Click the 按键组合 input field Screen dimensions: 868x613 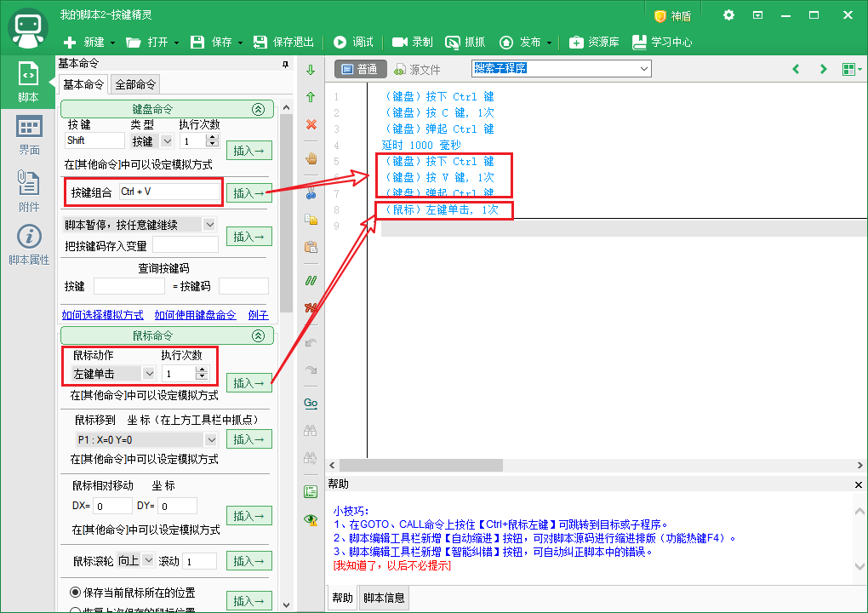[168, 192]
